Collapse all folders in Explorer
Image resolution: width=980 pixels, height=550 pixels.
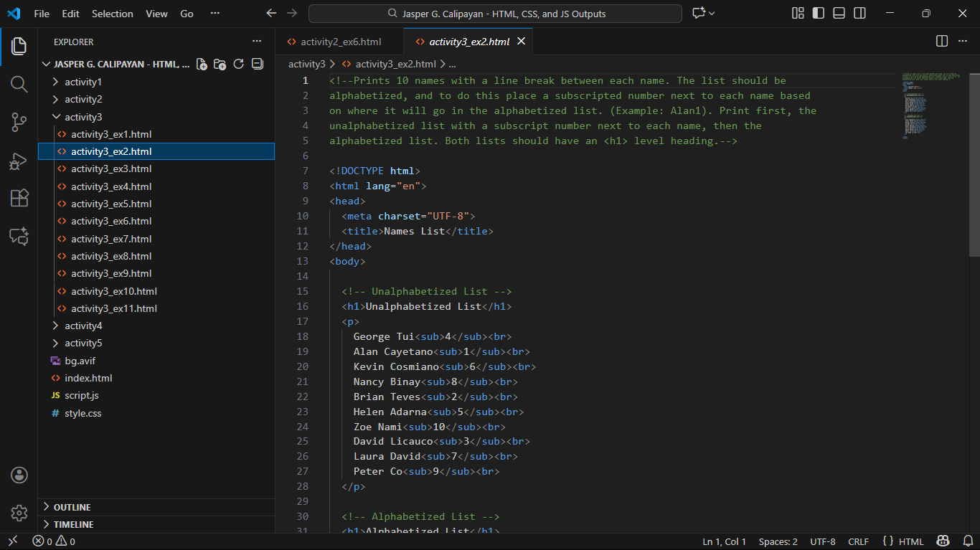258,64
